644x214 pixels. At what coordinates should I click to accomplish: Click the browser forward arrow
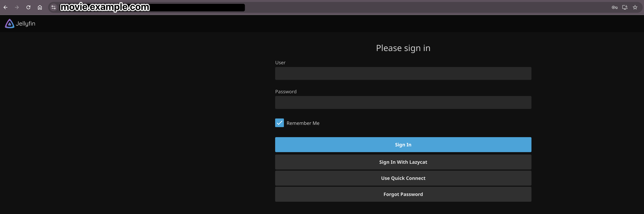click(x=17, y=7)
